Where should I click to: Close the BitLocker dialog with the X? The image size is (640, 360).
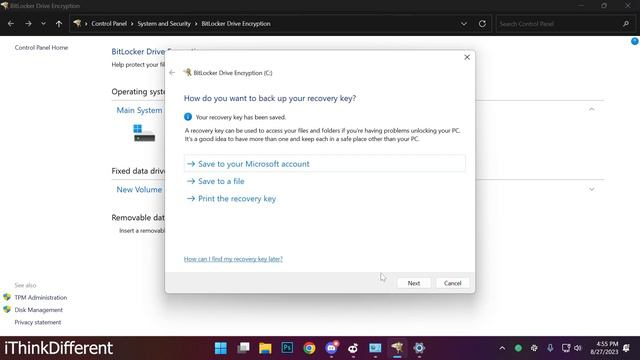467,57
